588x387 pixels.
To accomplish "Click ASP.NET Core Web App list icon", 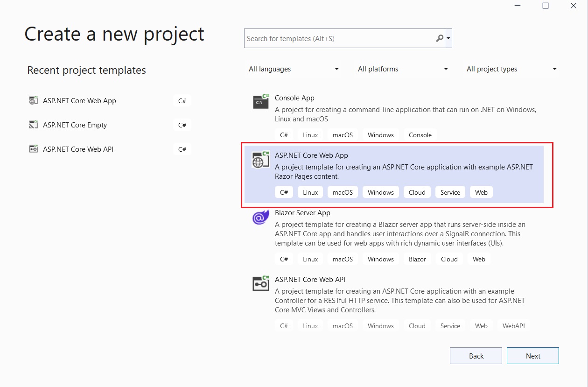I will tap(261, 159).
